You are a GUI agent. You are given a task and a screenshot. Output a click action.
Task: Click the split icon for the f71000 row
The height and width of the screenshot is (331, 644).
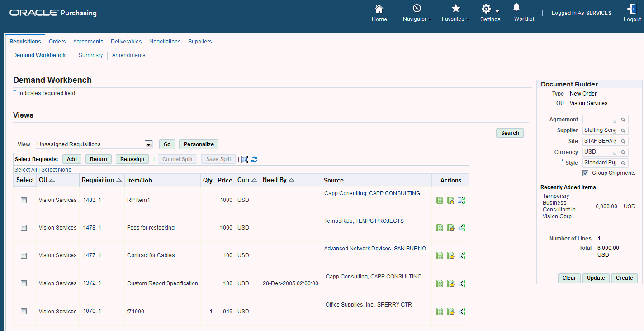(461, 312)
